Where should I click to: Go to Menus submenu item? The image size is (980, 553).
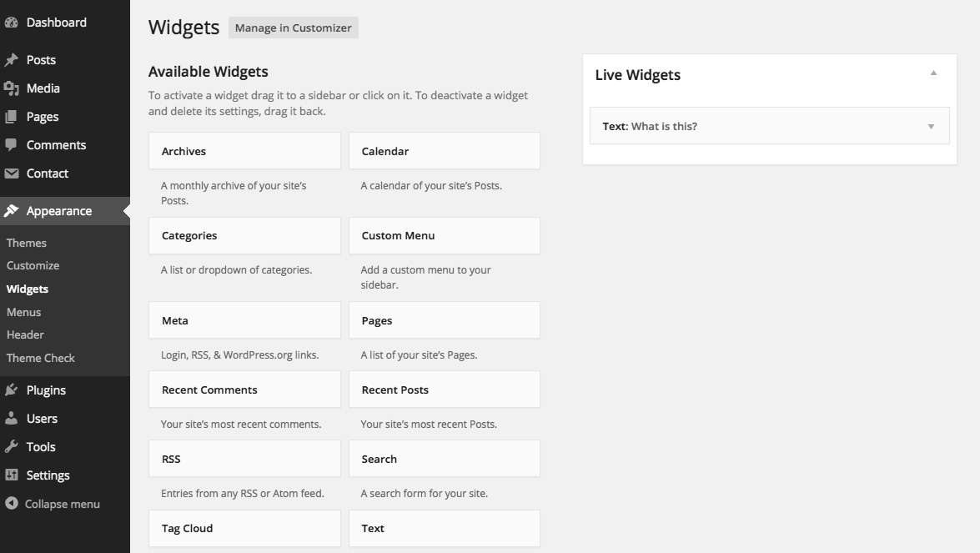point(23,312)
